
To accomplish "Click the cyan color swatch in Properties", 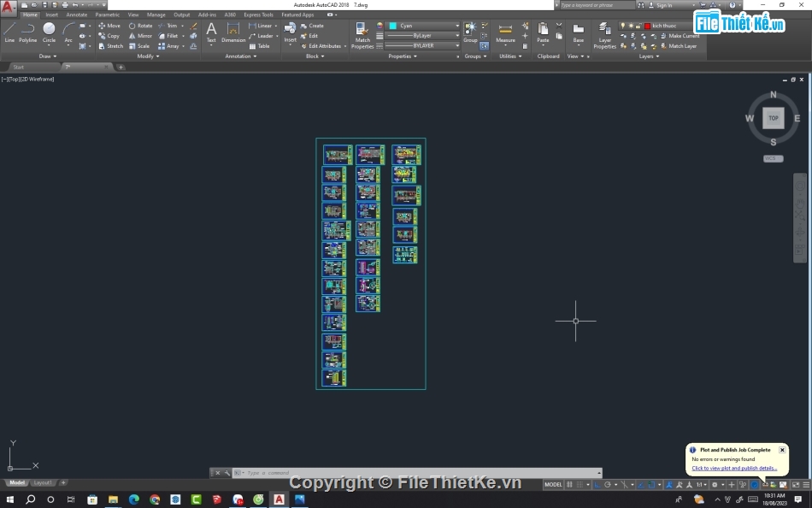I will click(393, 26).
